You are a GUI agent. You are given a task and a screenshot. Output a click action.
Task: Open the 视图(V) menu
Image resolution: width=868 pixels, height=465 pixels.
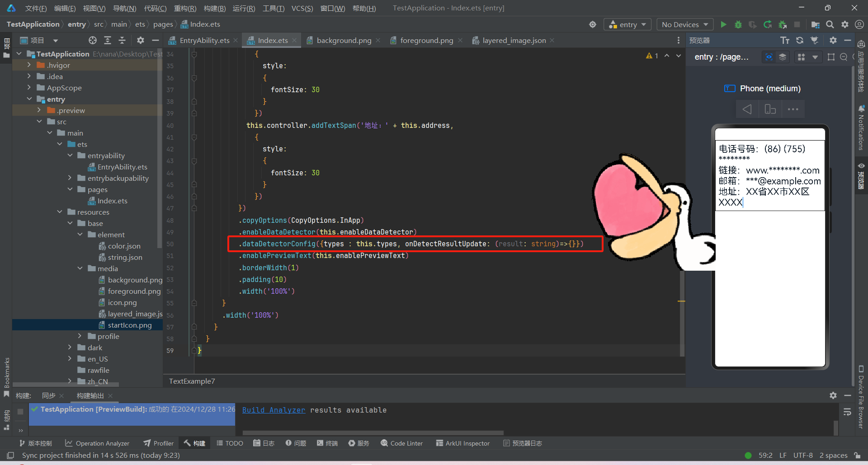[x=94, y=8]
